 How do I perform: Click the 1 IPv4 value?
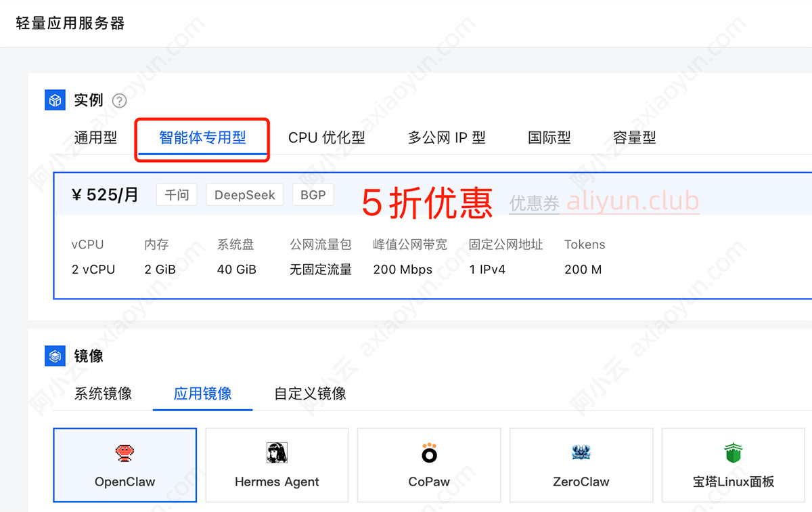487,270
